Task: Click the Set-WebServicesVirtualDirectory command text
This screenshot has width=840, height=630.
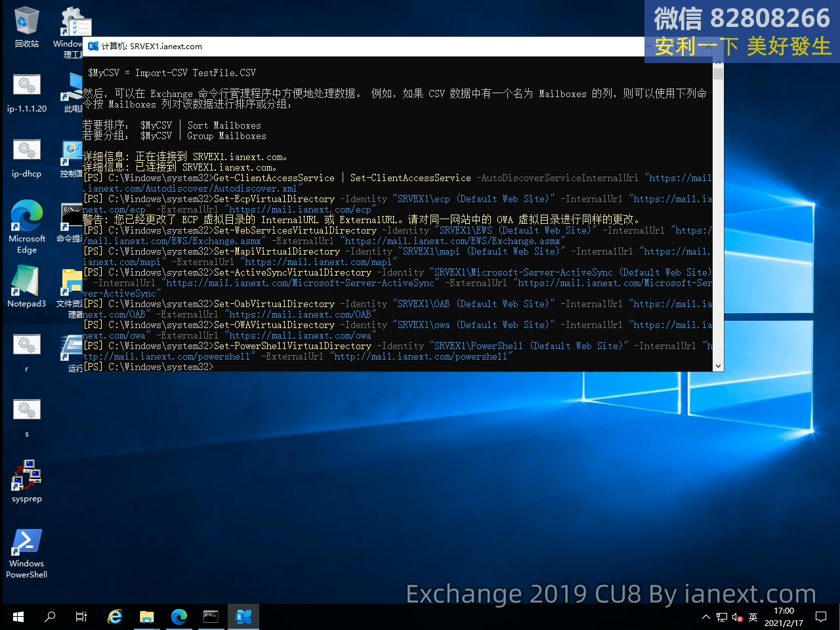Action: point(295,230)
